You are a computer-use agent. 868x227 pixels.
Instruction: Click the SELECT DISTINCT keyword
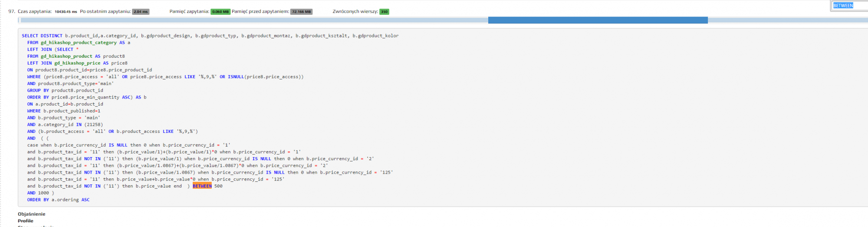(x=42, y=36)
